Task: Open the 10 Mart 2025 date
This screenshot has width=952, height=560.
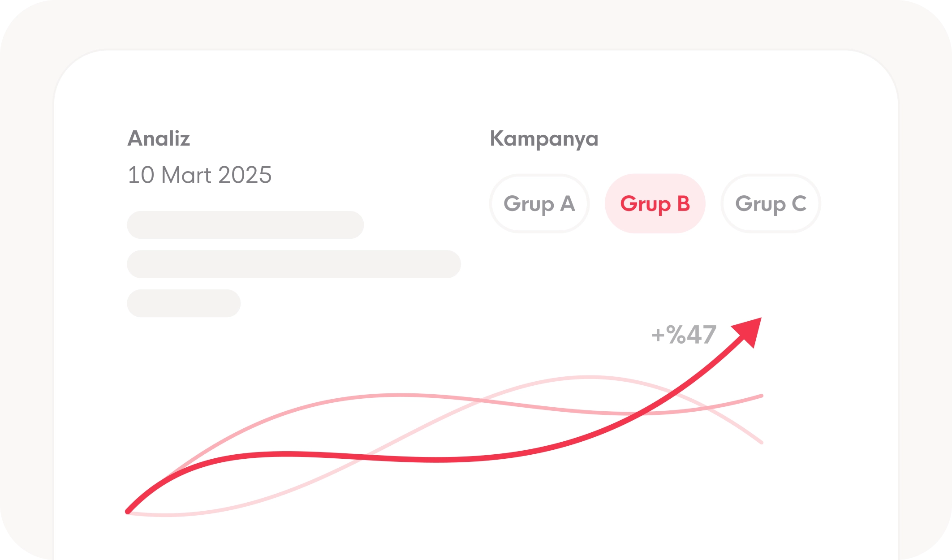Action: tap(199, 175)
